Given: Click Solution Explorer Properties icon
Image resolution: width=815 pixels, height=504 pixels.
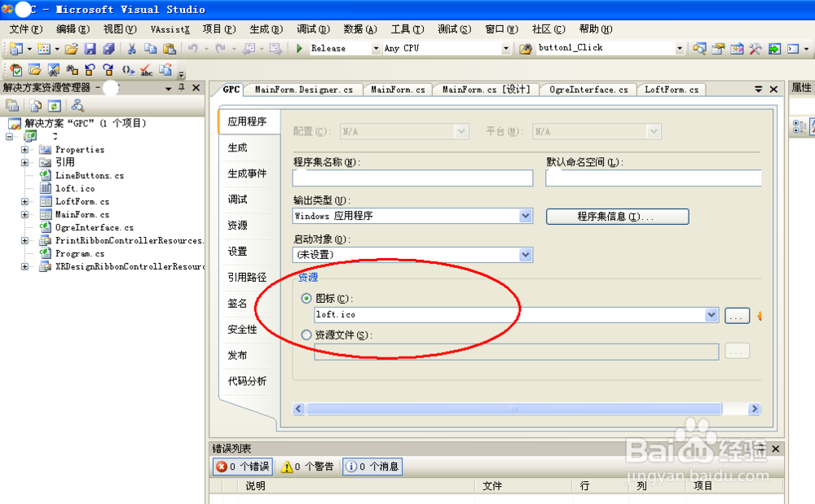Looking at the screenshot, I should pyautogui.click(x=12, y=106).
